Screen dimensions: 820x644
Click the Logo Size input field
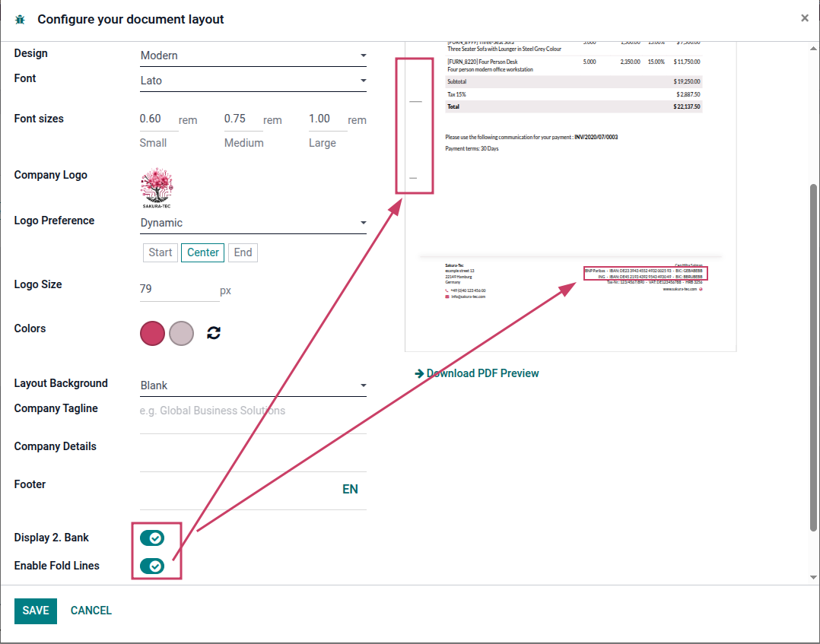click(x=180, y=290)
